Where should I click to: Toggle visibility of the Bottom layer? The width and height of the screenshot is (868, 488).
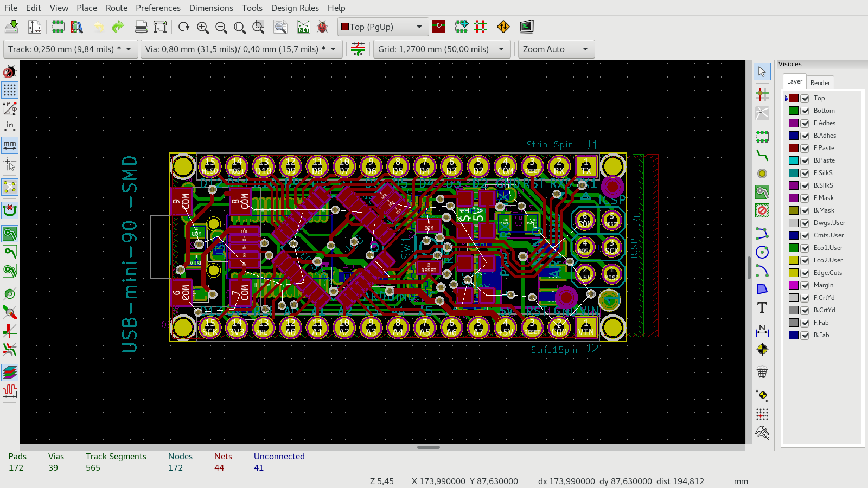click(805, 111)
